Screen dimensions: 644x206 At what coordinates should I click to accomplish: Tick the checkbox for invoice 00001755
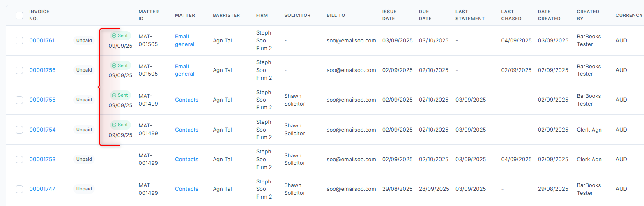coord(19,100)
